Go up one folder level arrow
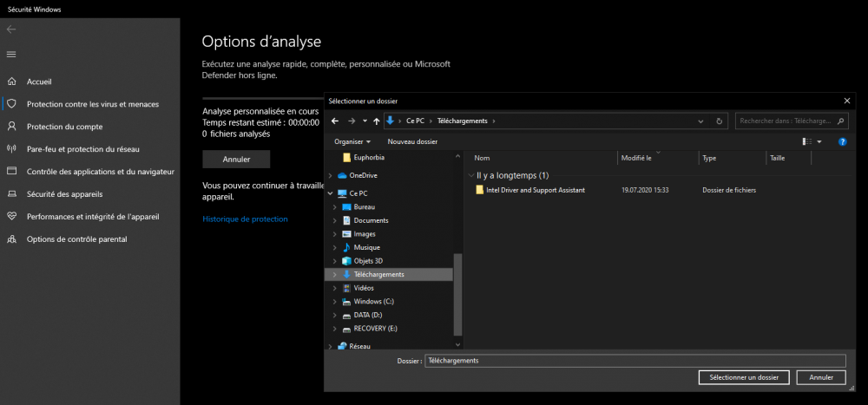This screenshot has height=405, width=868. [375, 121]
